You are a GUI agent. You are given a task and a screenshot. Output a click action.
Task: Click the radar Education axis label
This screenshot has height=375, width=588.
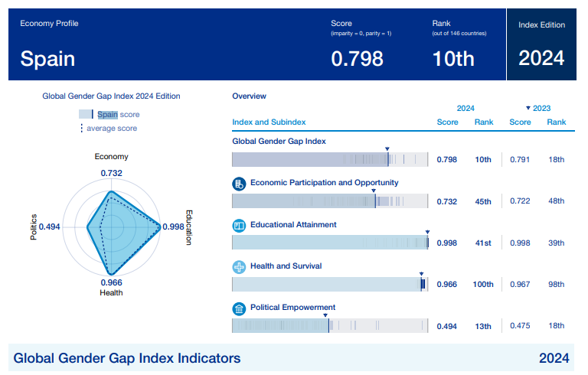(x=189, y=227)
